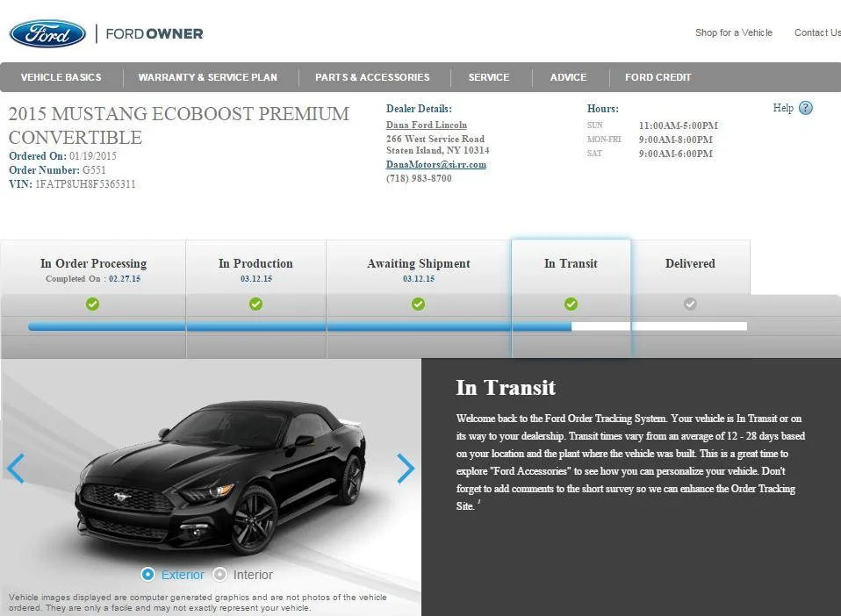Show previous vehicle image with left arrow
Image resolution: width=841 pixels, height=616 pixels.
click(16, 469)
